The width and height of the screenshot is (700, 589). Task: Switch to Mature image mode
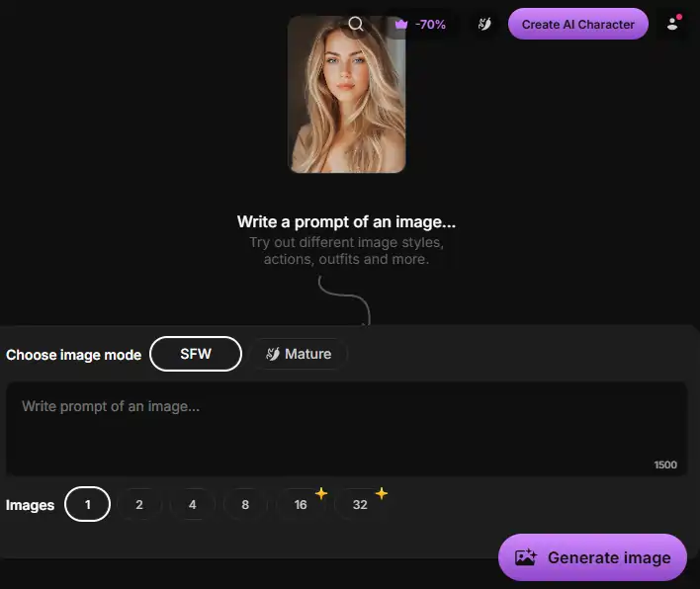click(299, 354)
